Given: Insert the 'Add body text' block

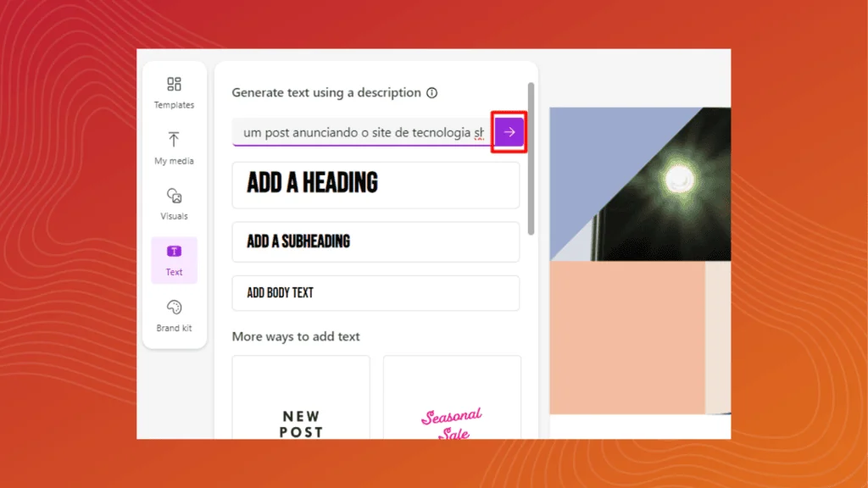Looking at the screenshot, I should (x=375, y=293).
